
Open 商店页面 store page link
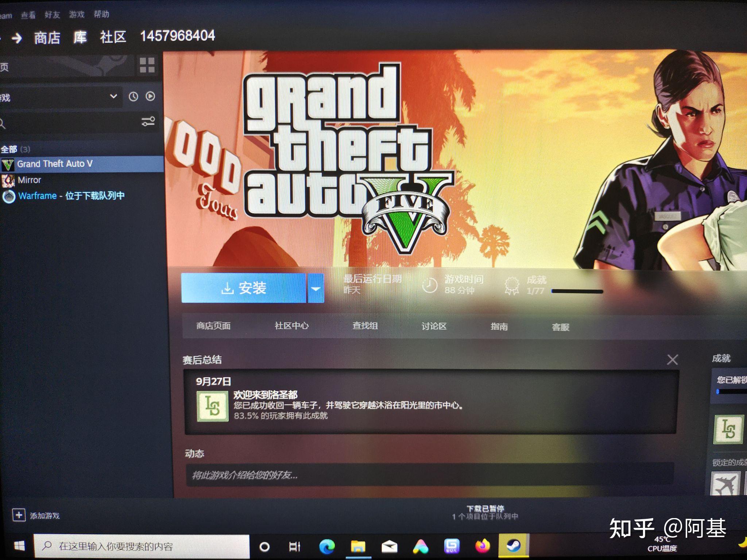(213, 326)
